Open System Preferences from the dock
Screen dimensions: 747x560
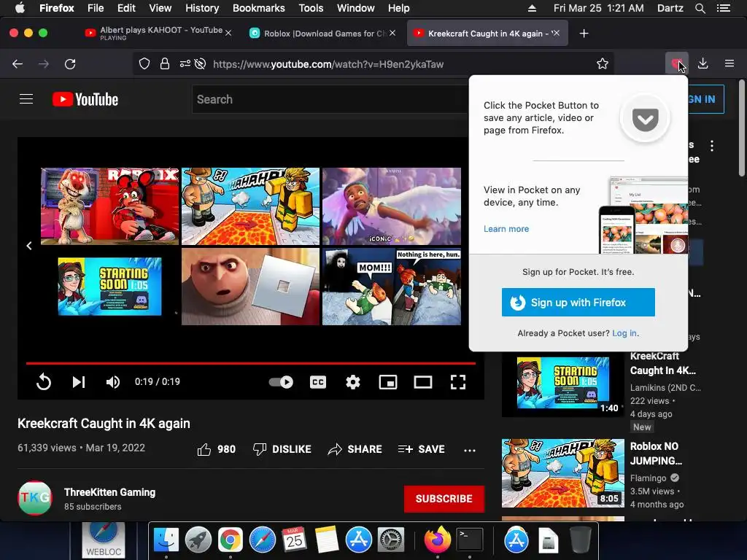click(391, 540)
